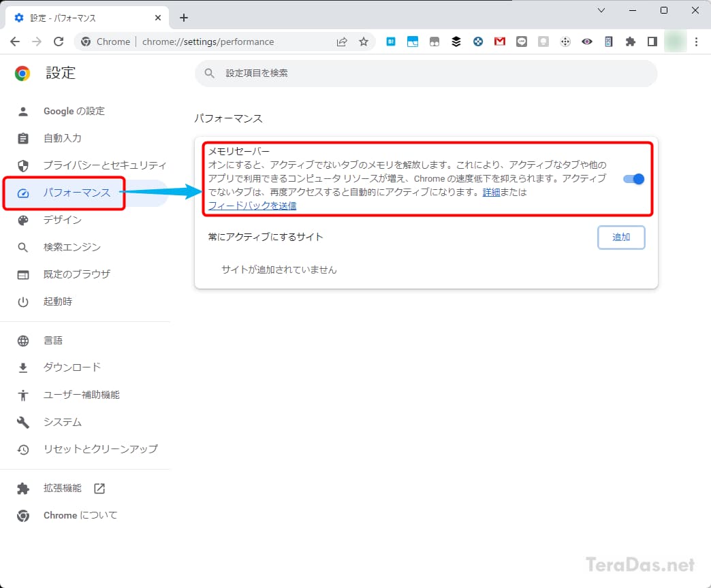Open the phone-shaped extension icon
711x588 pixels.
click(x=609, y=42)
